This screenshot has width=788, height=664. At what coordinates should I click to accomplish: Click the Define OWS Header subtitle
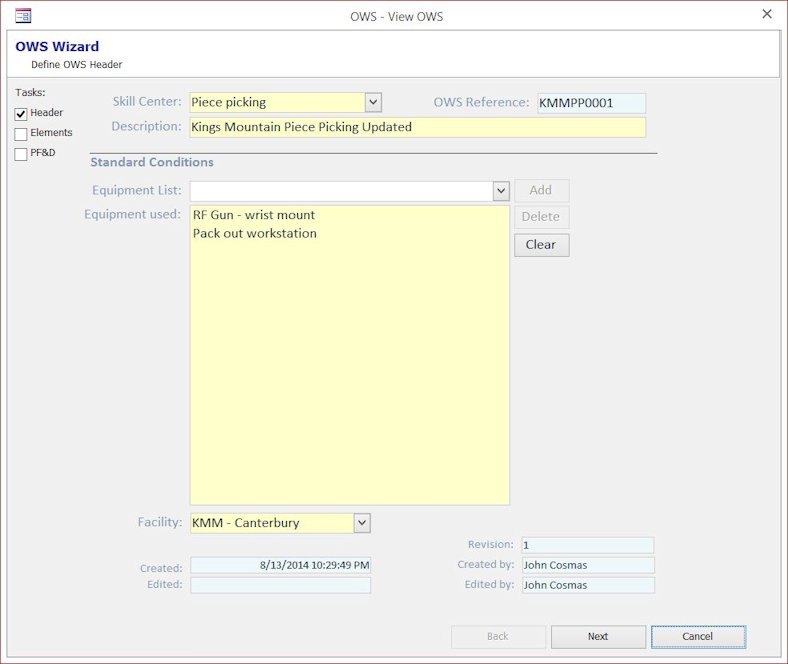pyautogui.click(x=76, y=65)
